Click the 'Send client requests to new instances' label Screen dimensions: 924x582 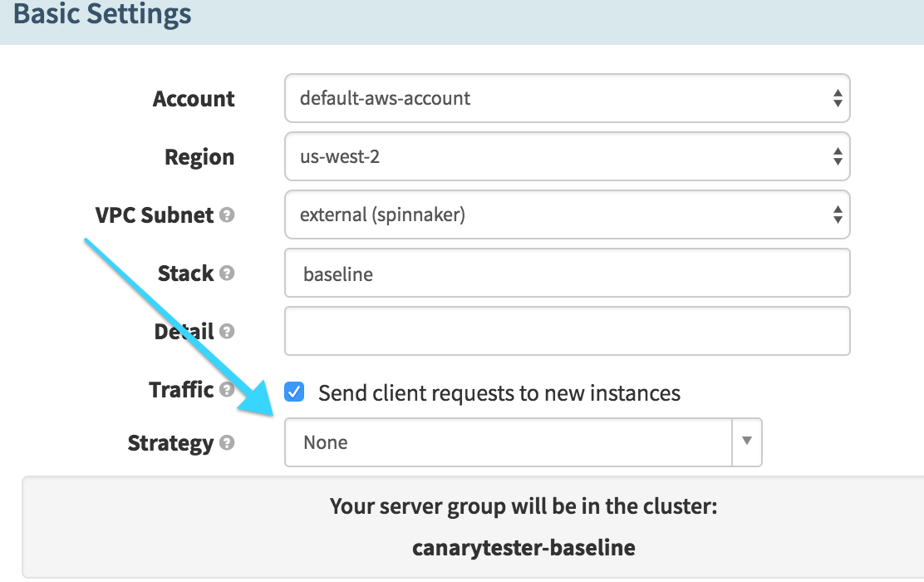[x=499, y=393]
